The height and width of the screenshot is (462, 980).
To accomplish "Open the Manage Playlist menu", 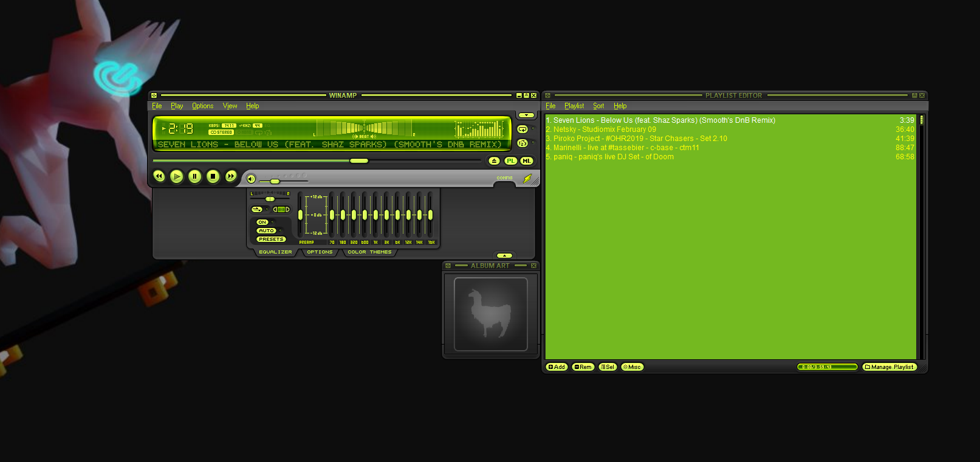I will pyautogui.click(x=889, y=367).
